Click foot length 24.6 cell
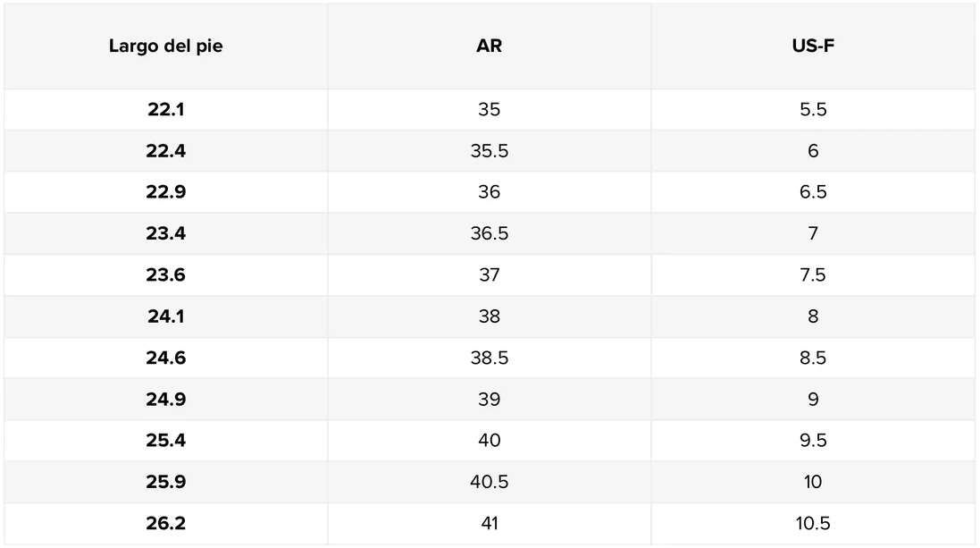This screenshot has height=548, width=980. click(165, 358)
